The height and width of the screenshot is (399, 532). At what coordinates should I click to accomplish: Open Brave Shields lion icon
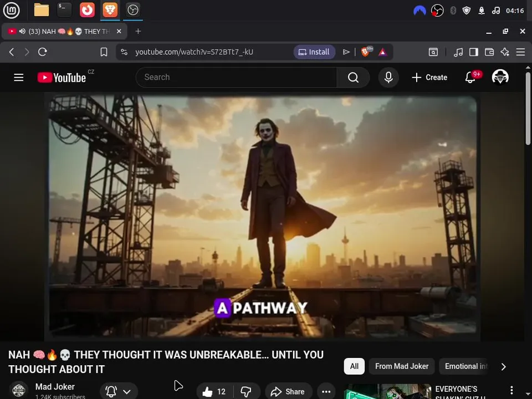click(x=366, y=52)
